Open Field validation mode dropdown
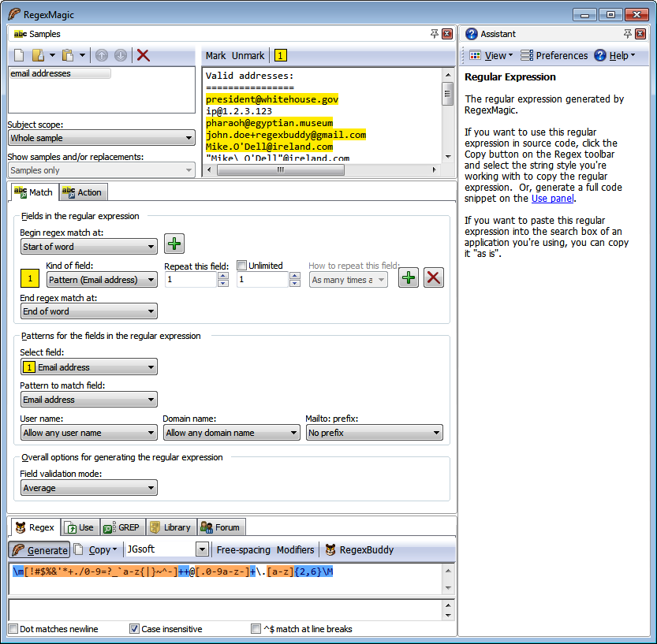The image size is (657, 644). [x=89, y=488]
